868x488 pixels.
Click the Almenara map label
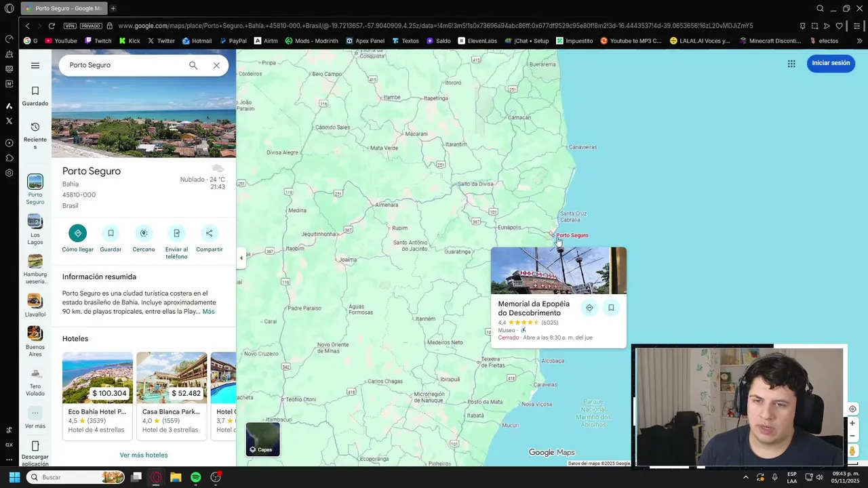coord(387,205)
